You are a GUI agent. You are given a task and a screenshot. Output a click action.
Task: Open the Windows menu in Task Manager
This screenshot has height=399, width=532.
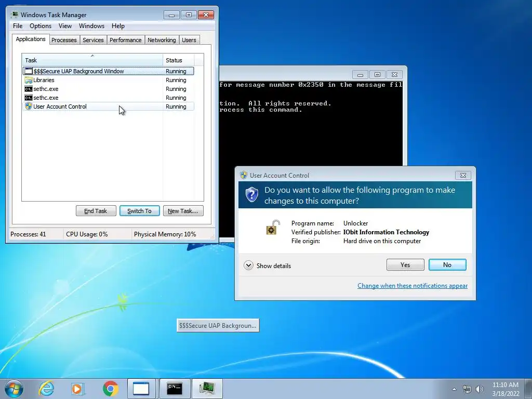click(x=91, y=26)
